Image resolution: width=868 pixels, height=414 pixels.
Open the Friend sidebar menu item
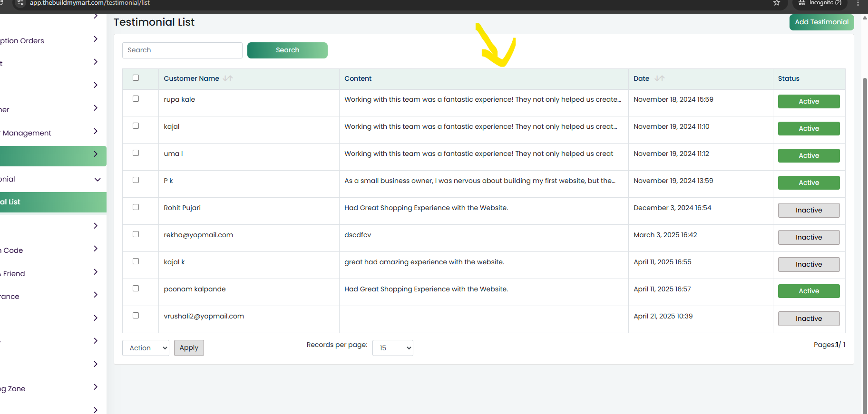[13, 274]
